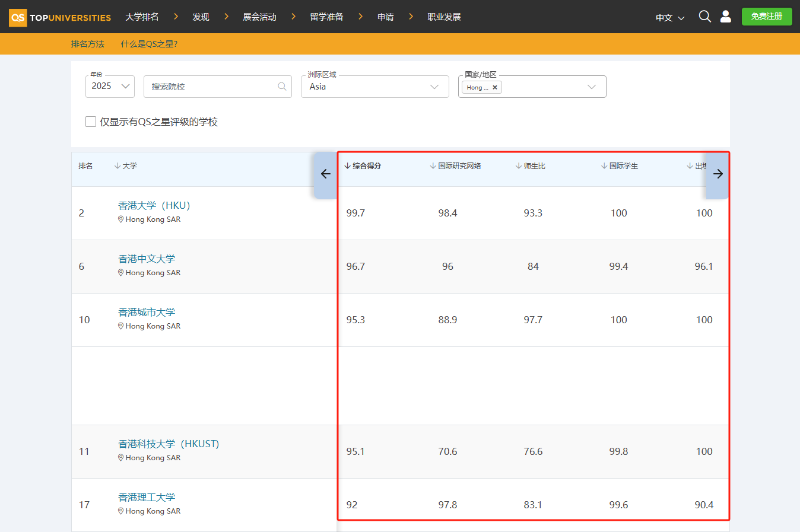Select the 98.4 research network value
The height and width of the screenshot is (532, 800).
[x=447, y=213]
